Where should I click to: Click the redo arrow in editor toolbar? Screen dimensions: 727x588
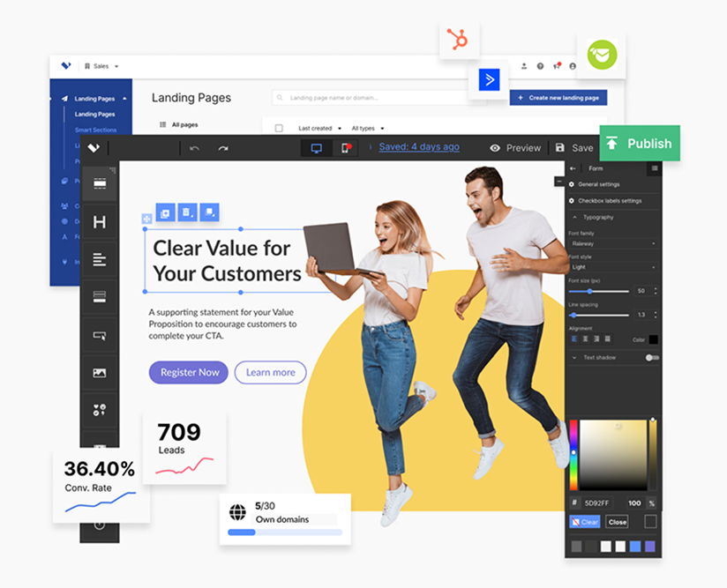(223, 148)
